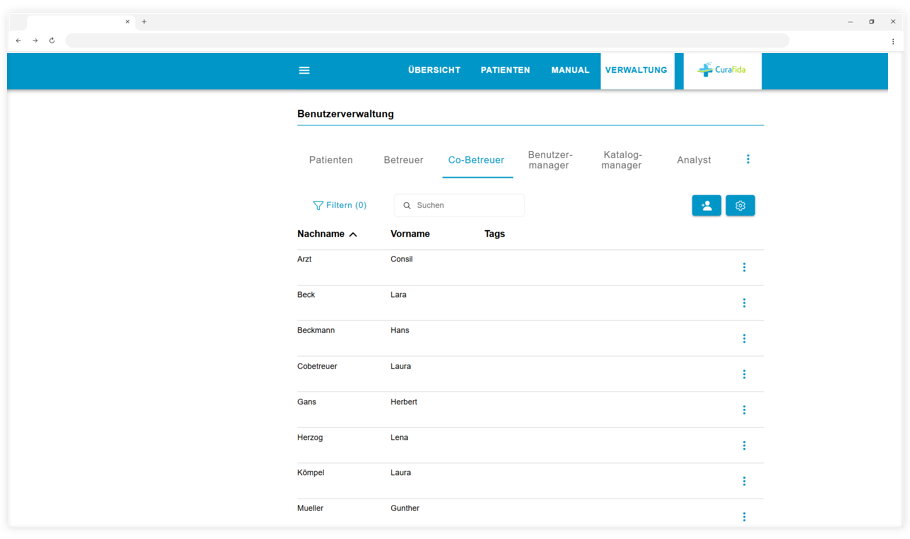The height and width of the screenshot is (539, 910).
Task: Open row options for Cobetreuer Laura
Action: pos(744,374)
